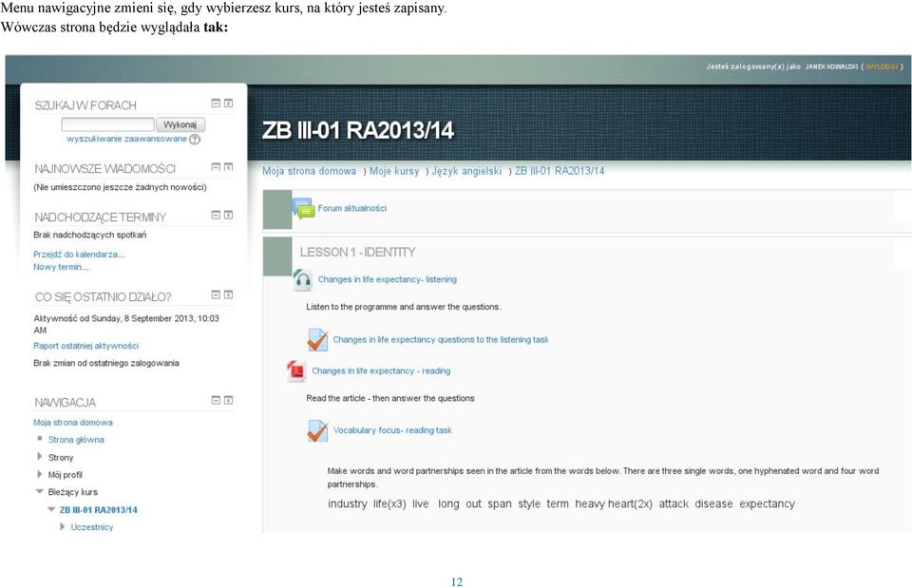Collapse the Szukaj w forach block
Screen dimensions: 912x588
click(216, 103)
